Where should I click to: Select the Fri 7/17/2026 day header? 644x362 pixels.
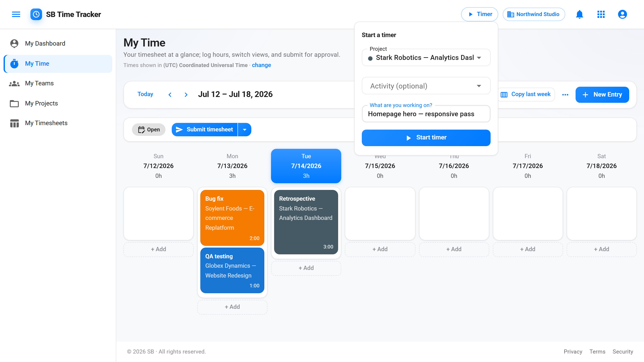point(528,166)
